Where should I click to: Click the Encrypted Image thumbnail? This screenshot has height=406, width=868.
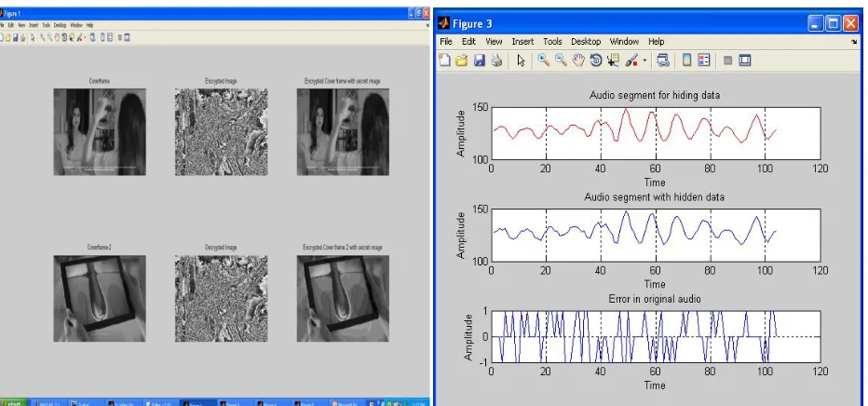(222, 131)
